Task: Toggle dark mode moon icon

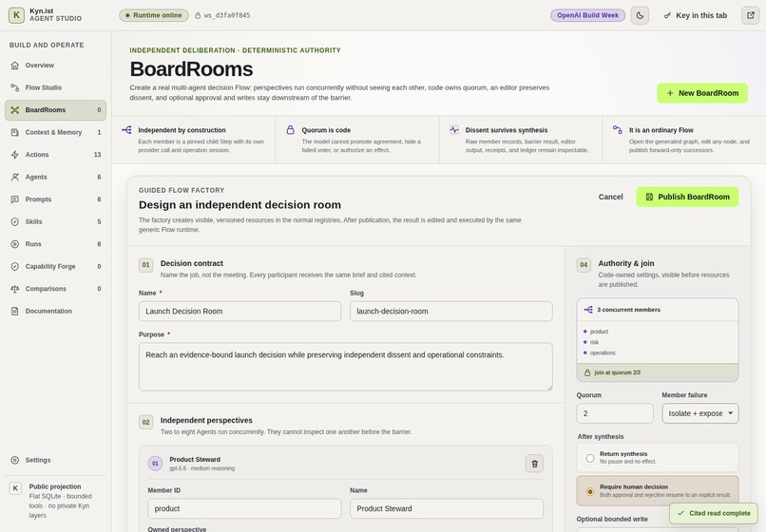Action: (640, 15)
